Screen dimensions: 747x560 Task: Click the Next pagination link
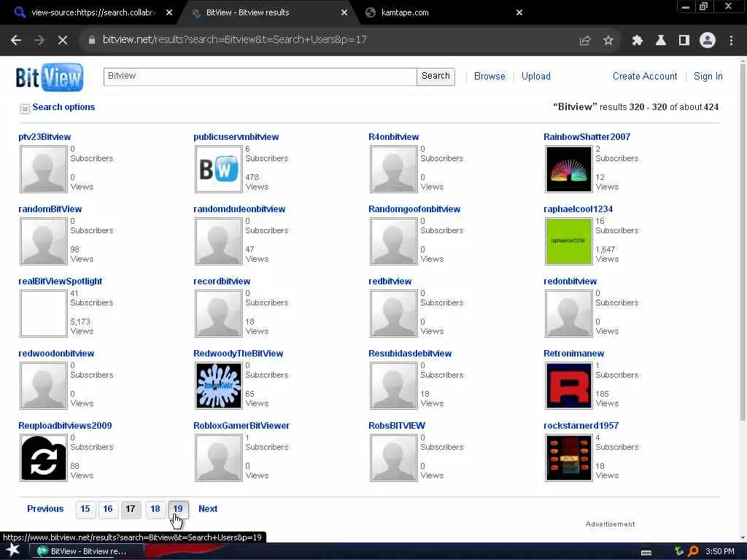(x=208, y=509)
